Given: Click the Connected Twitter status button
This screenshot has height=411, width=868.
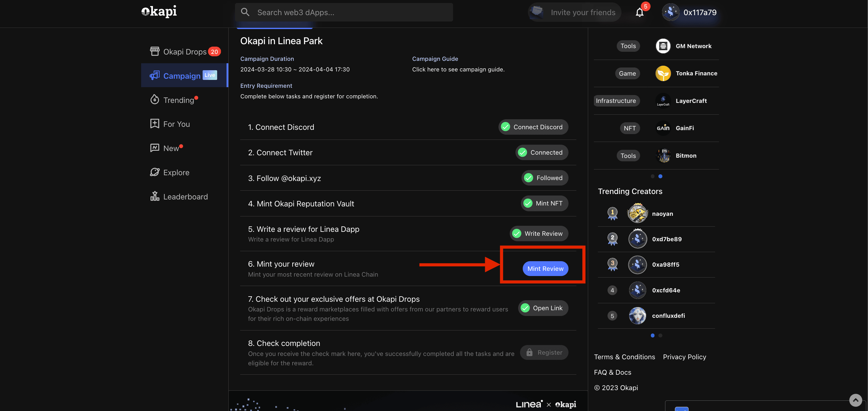Looking at the screenshot, I should coord(542,153).
